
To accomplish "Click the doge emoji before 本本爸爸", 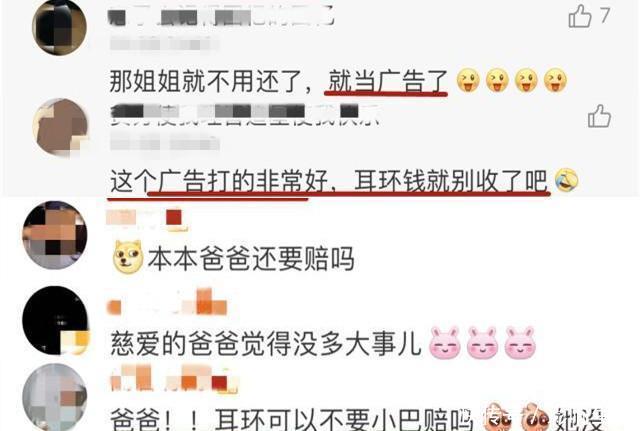I will tap(128, 257).
